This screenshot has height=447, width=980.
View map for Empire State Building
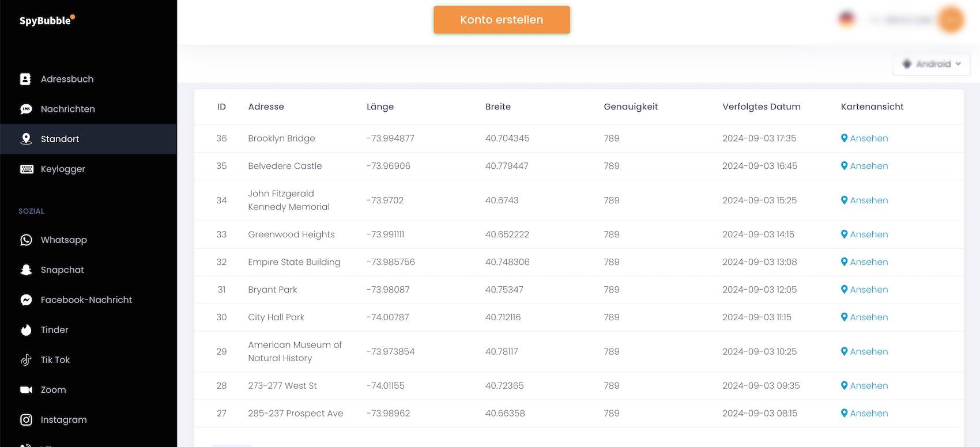tap(864, 262)
